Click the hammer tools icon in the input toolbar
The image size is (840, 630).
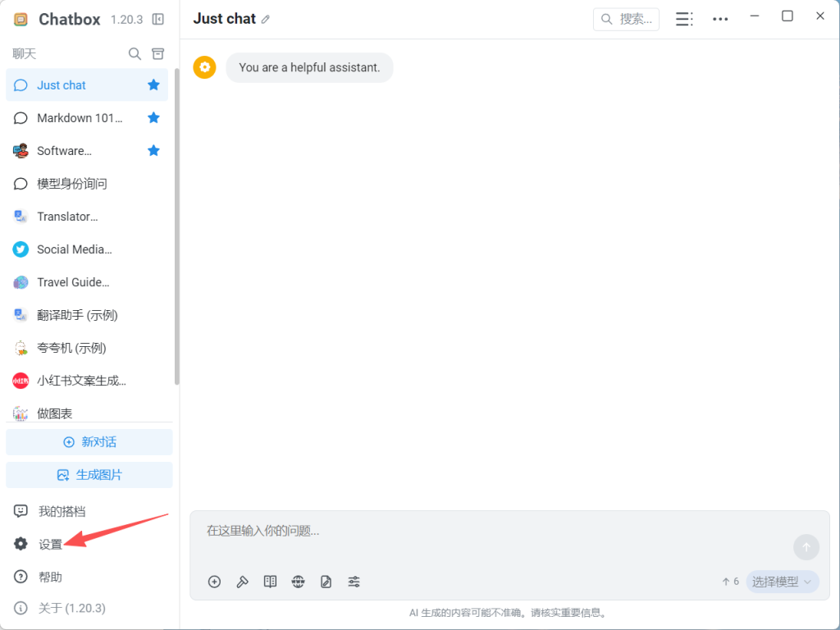click(242, 582)
